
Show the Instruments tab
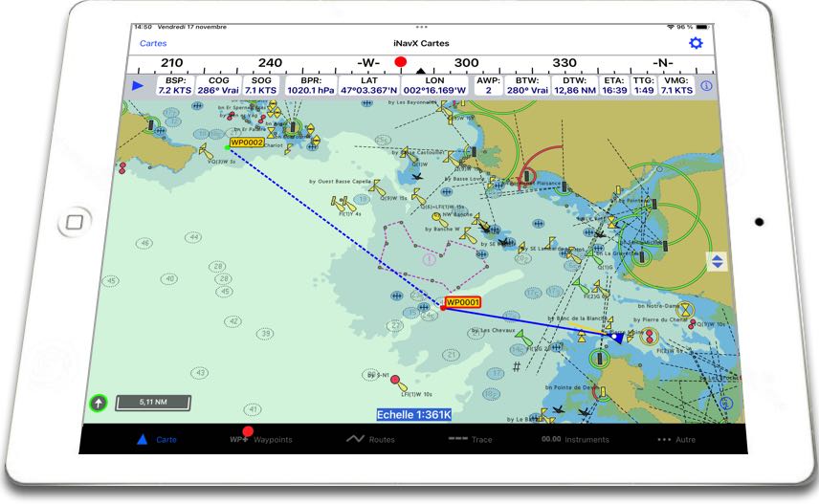(575, 439)
